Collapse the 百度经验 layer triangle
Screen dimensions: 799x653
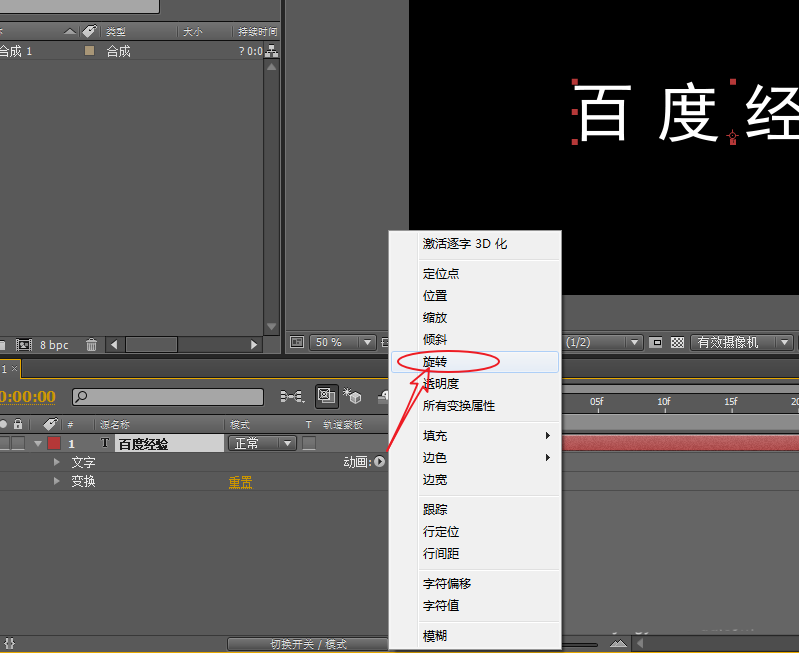[38, 443]
